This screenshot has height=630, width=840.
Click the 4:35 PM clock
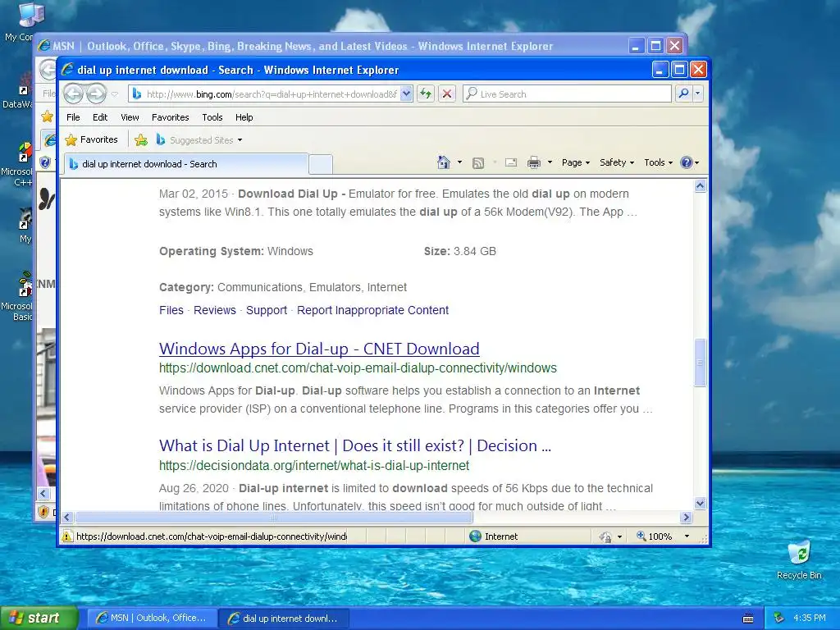tap(809, 618)
